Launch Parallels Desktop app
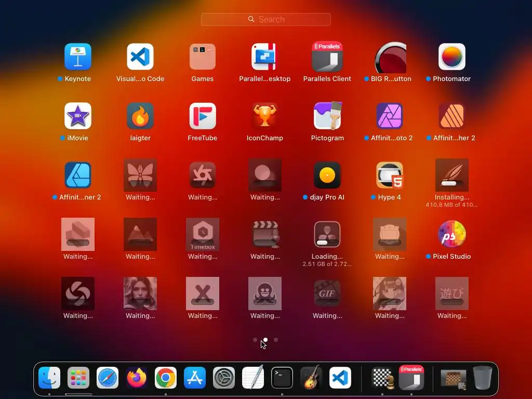The width and height of the screenshot is (532, 399). tap(264, 57)
